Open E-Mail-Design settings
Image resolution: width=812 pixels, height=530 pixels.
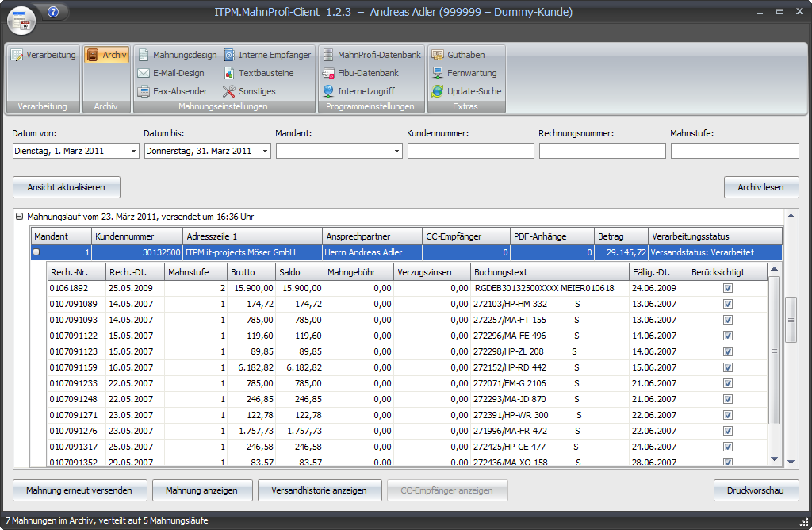click(x=171, y=73)
